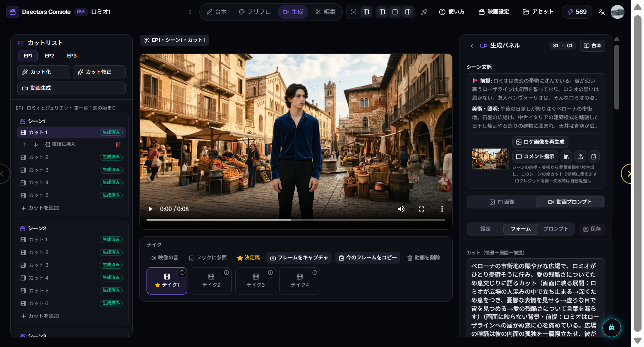Toggle the left sidebar layout button
The image size is (644, 347).
[382, 12]
